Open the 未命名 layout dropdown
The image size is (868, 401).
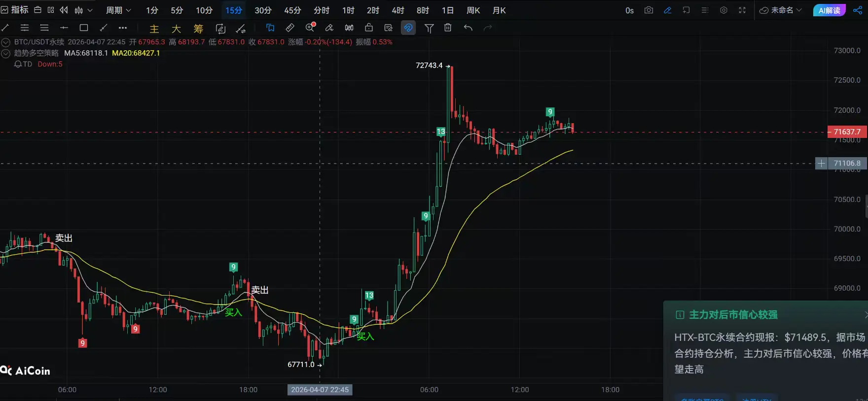(781, 10)
